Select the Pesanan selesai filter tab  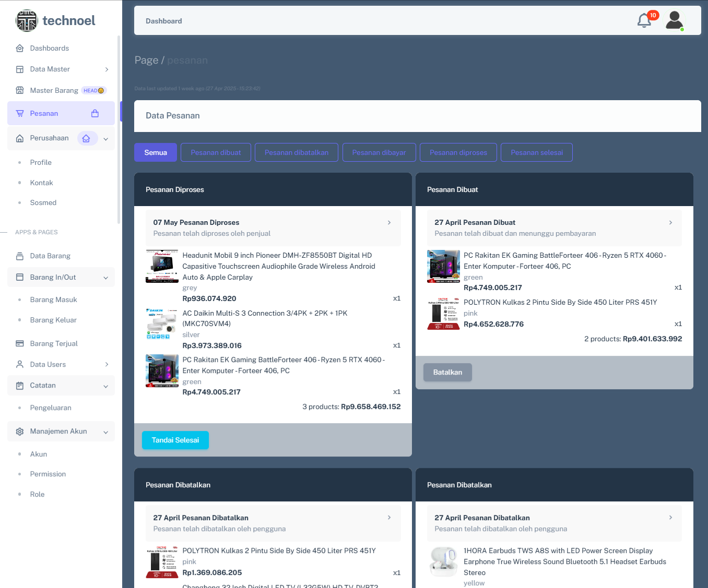(536, 152)
